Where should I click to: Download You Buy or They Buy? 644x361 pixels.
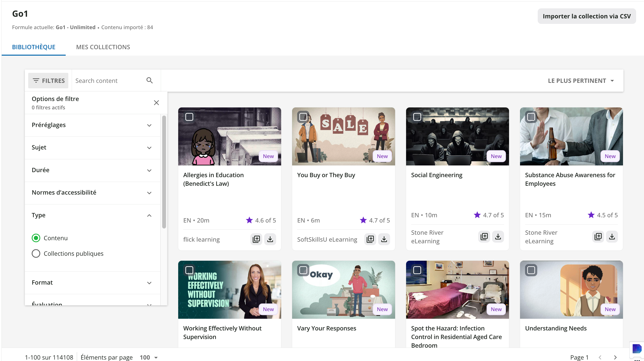(384, 239)
